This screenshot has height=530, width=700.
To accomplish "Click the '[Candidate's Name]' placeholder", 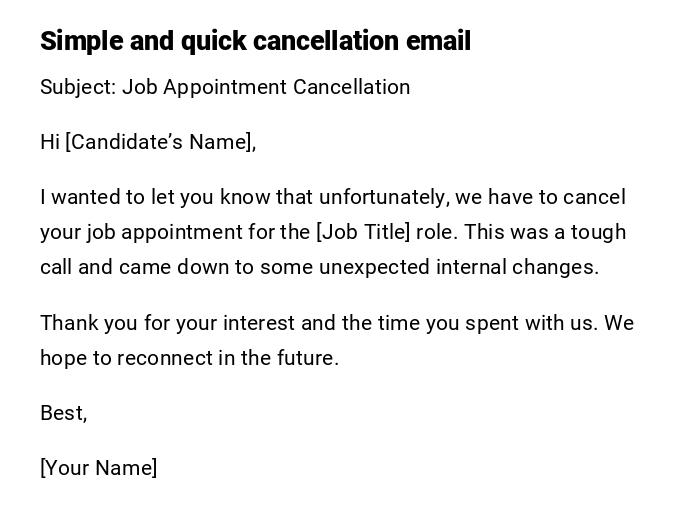I will [160, 142].
